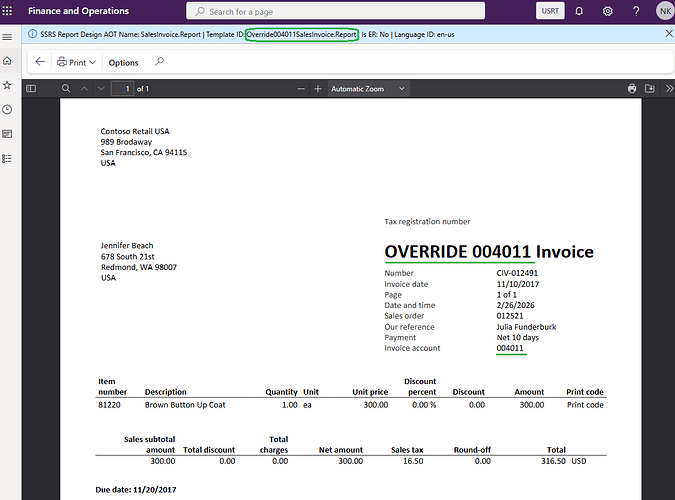Viewport: 675px width, 500px height.
Task: Click the Net 10 days payment term
Action: pyautogui.click(x=517, y=338)
